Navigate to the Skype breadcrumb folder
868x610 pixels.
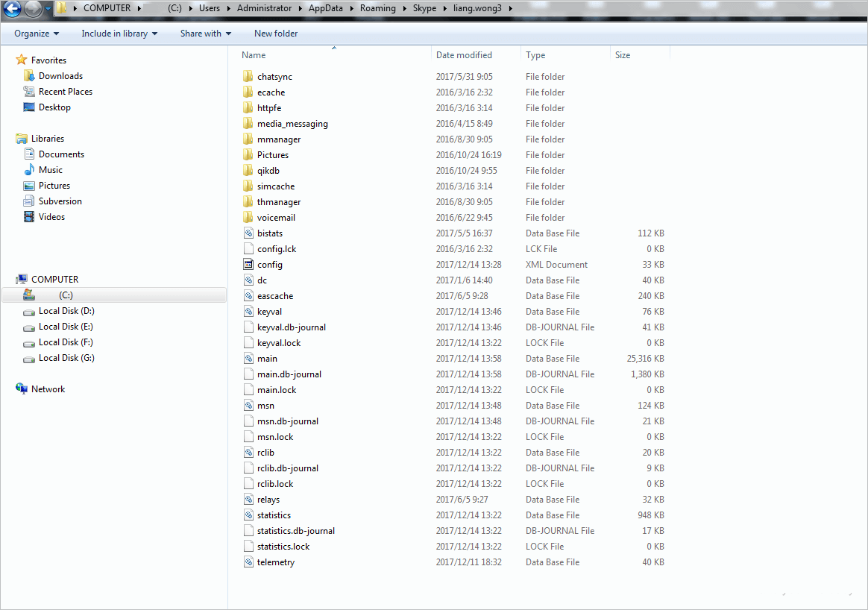[425, 7]
